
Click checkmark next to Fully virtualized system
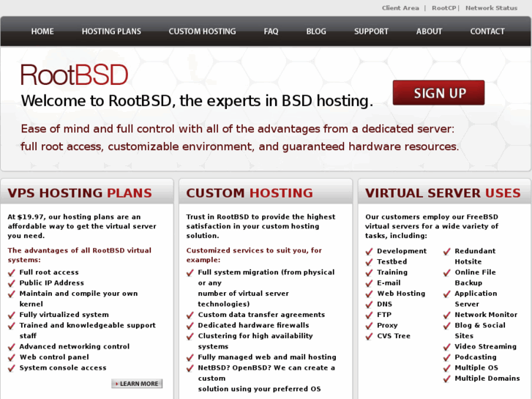pos(12,315)
